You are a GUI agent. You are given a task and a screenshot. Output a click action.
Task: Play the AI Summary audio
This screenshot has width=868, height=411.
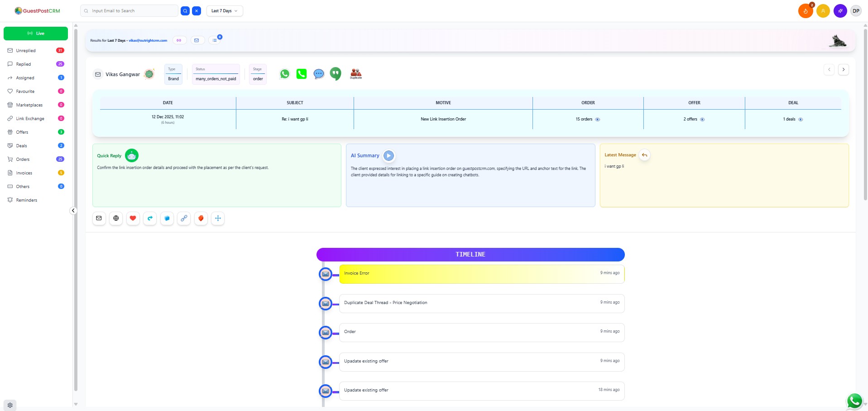point(388,155)
